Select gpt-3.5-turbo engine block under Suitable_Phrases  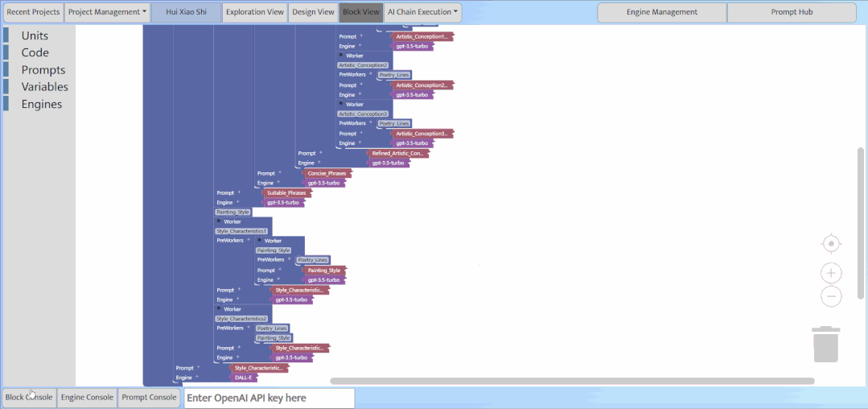(x=283, y=202)
